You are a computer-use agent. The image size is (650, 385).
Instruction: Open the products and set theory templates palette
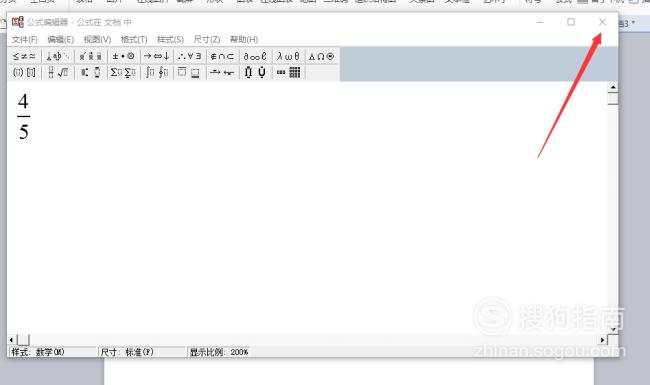255,73
